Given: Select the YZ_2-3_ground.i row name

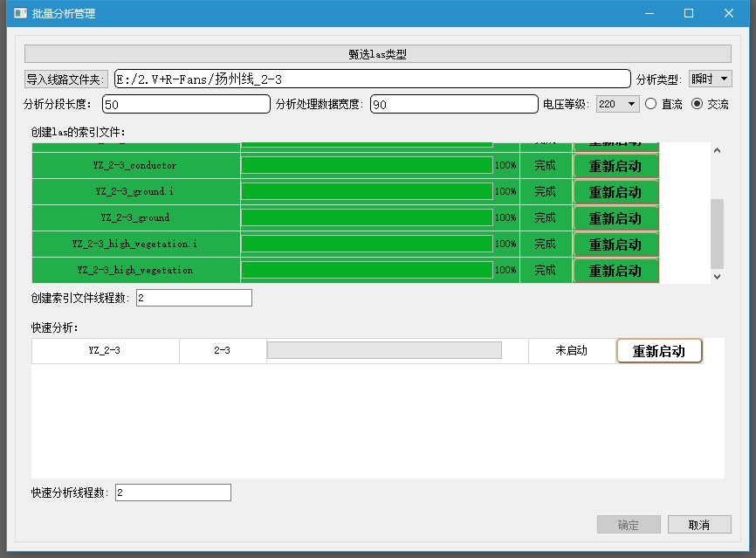Looking at the screenshot, I should pos(135,191).
